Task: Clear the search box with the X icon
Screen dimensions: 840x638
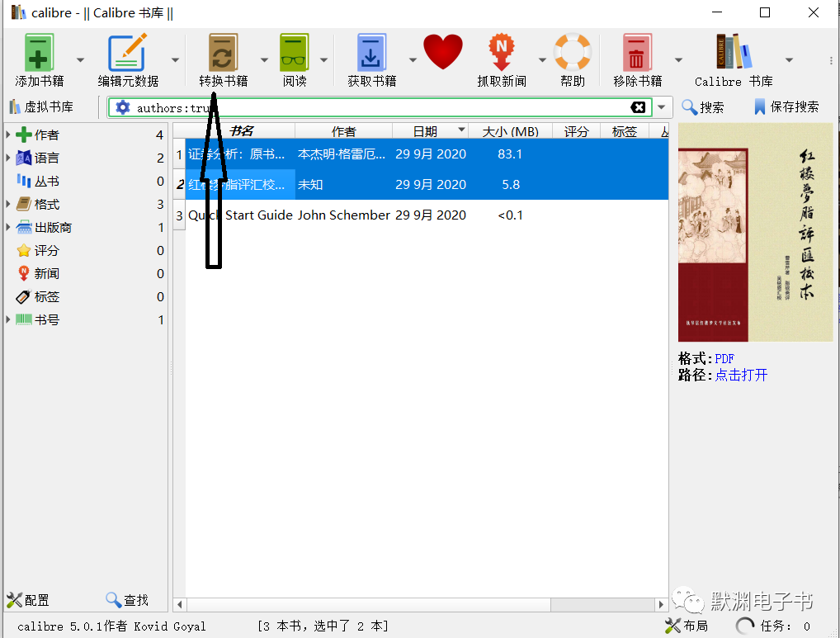Action: 638,107
